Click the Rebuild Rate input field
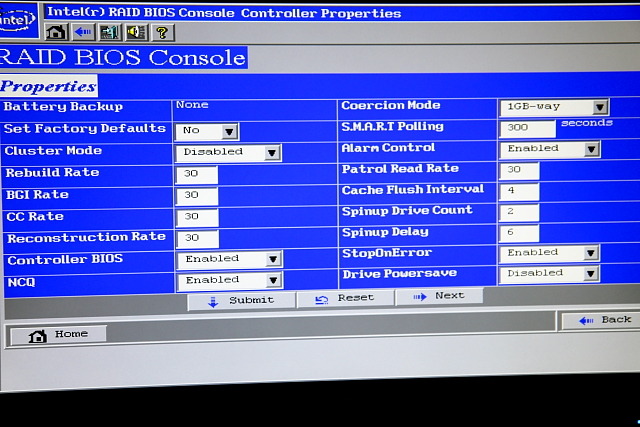The image size is (640, 427). click(x=197, y=174)
